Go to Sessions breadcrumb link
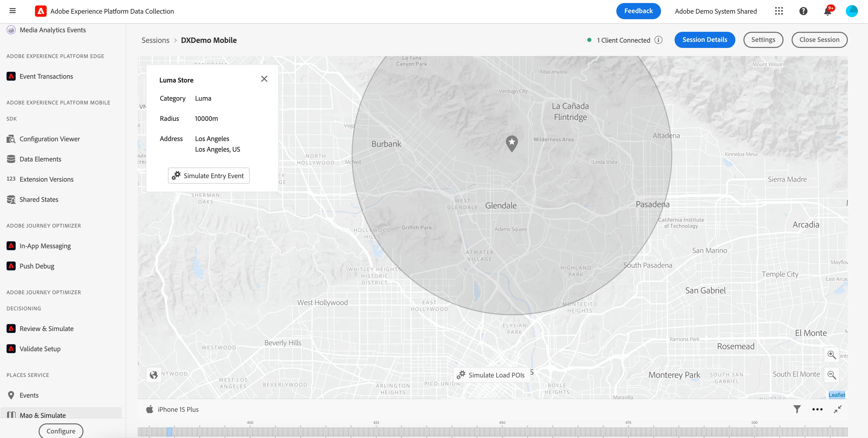Screen dimensions: 868x438 (x=155, y=40)
